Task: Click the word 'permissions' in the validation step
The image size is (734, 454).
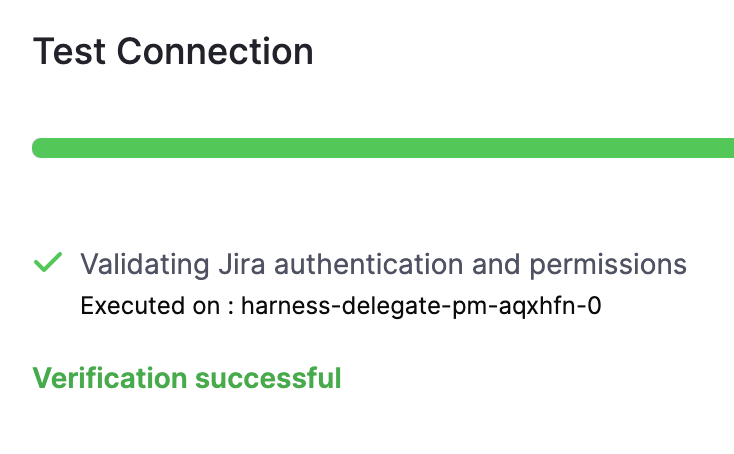Action: (x=607, y=264)
